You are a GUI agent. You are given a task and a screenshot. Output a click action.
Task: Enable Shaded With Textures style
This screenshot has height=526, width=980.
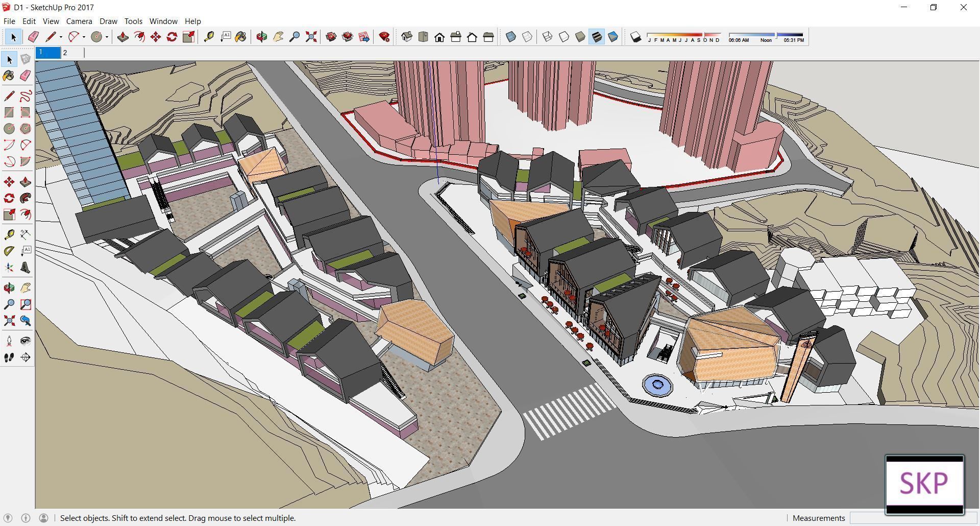597,37
